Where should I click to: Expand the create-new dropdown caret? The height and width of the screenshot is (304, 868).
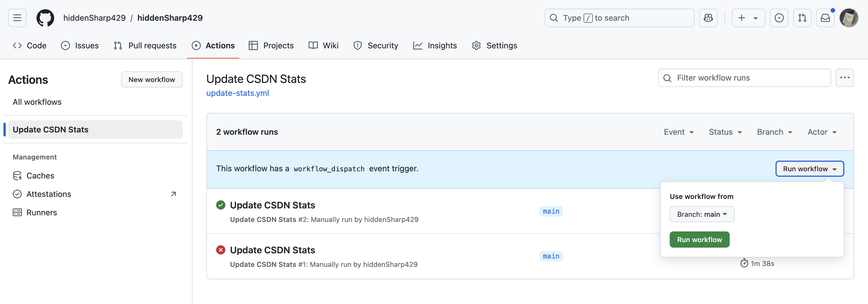(755, 18)
